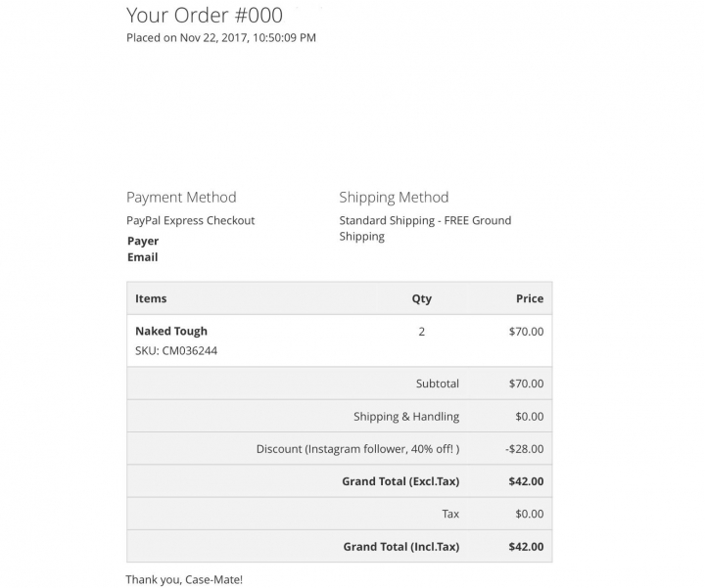
Task: Click the Shipping Method heading
Action: 394,198
